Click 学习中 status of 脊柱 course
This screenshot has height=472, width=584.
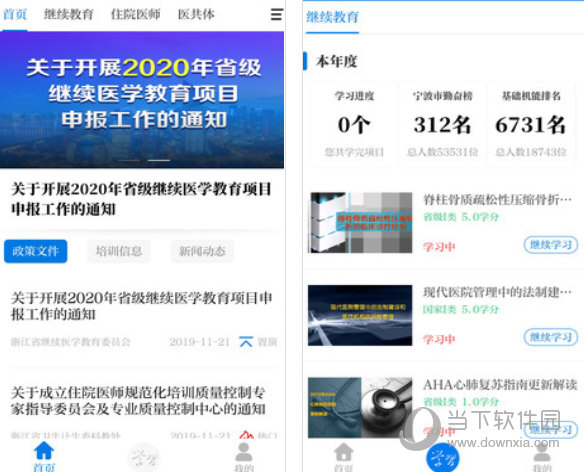pyautogui.click(x=439, y=247)
